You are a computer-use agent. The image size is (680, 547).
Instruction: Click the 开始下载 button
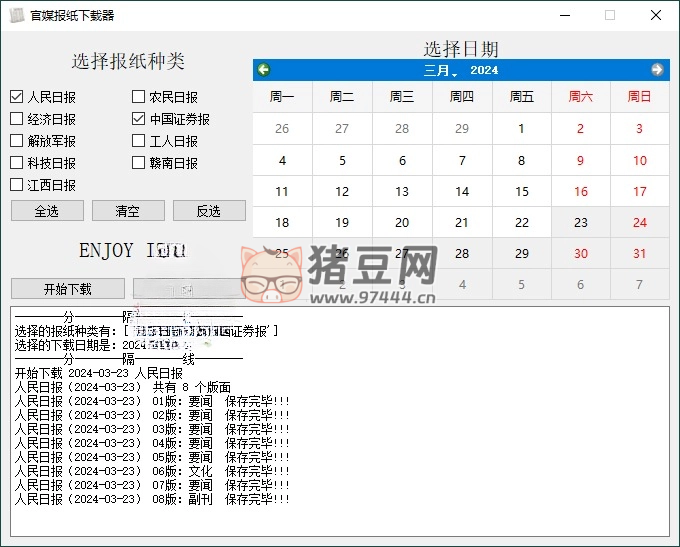[x=68, y=289]
